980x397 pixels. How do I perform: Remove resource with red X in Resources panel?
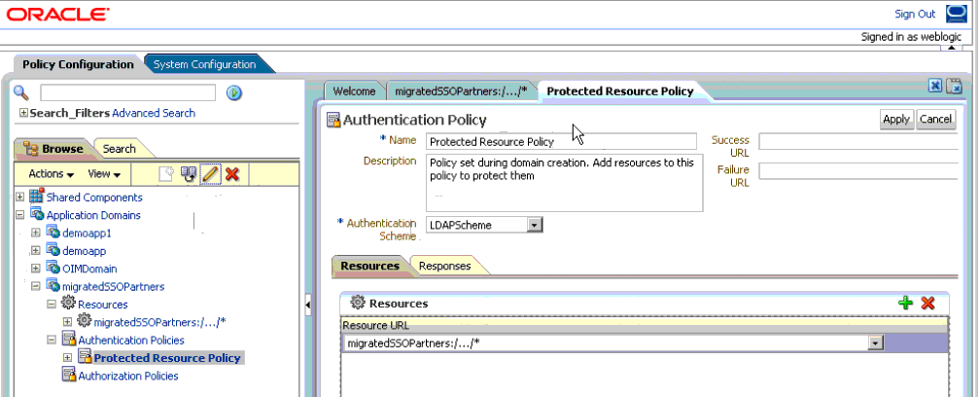[x=927, y=304]
